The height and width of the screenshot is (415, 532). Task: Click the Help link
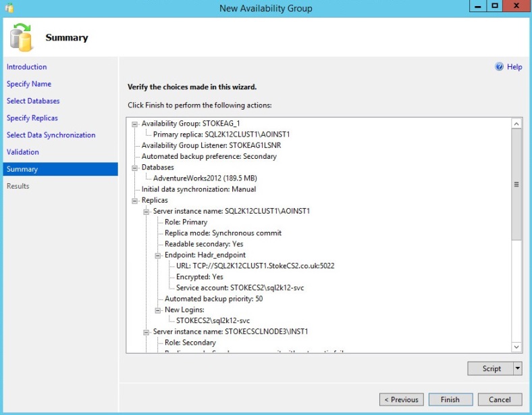514,67
